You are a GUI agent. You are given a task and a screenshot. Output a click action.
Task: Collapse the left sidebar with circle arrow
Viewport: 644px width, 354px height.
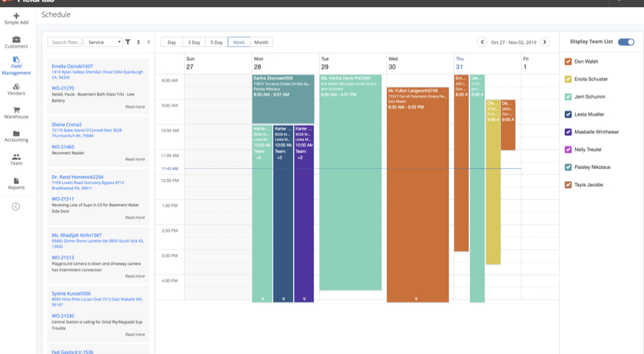(16, 206)
